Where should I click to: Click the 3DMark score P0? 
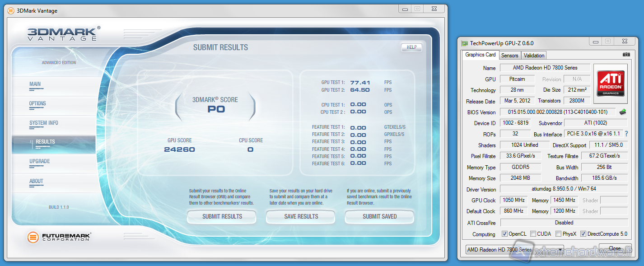[x=216, y=109]
